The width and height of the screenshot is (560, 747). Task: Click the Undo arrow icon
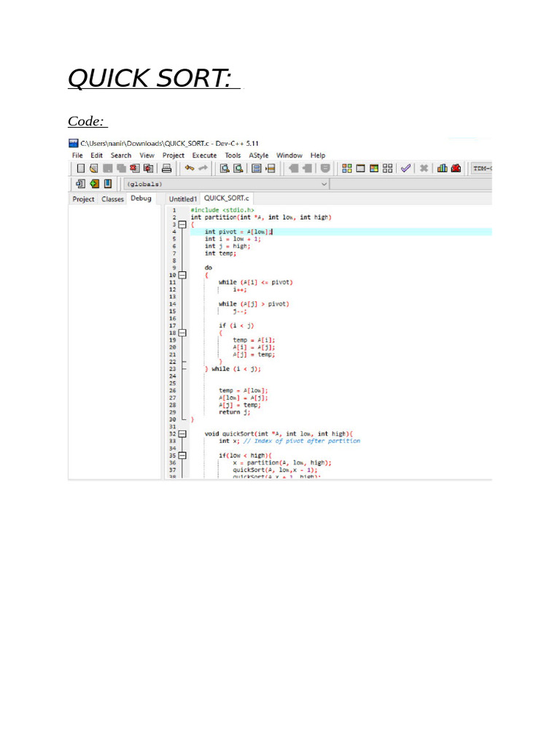coord(190,169)
